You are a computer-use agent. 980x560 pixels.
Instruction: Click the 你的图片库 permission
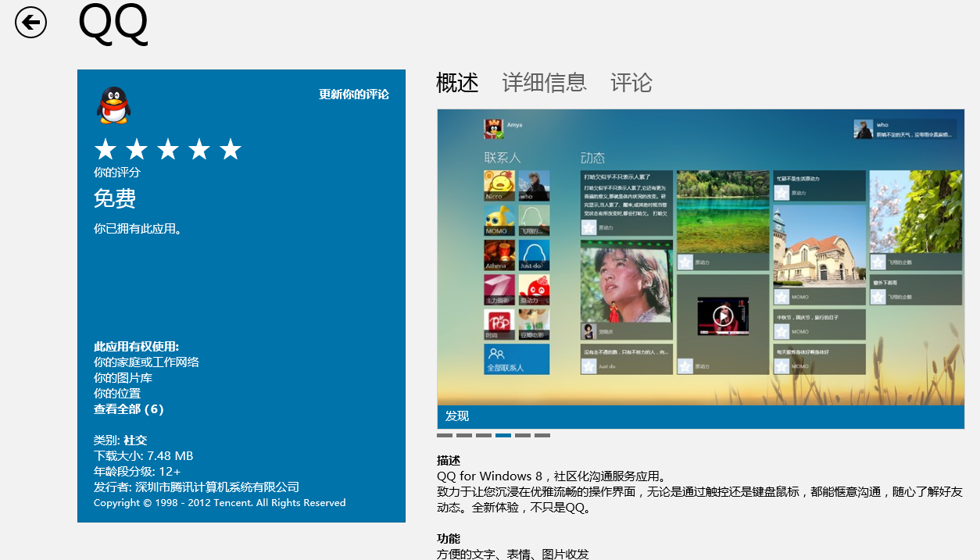click(x=123, y=378)
